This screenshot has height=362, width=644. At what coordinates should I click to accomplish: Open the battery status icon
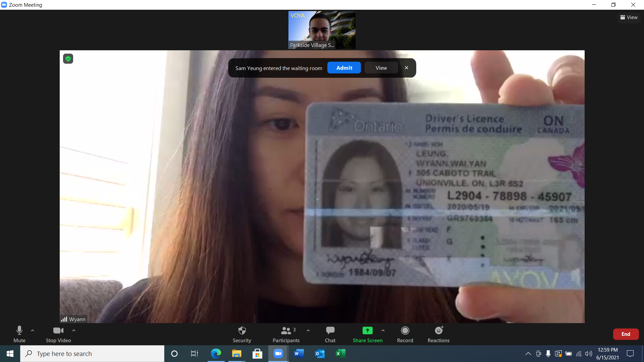pyautogui.click(x=569, y=354)
